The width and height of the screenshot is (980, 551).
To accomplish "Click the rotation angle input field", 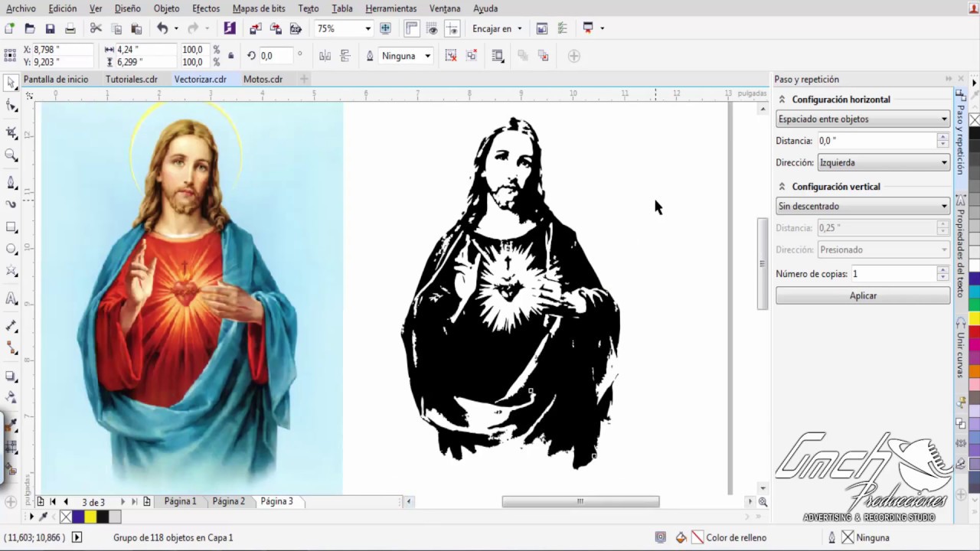I will point(276,56).
